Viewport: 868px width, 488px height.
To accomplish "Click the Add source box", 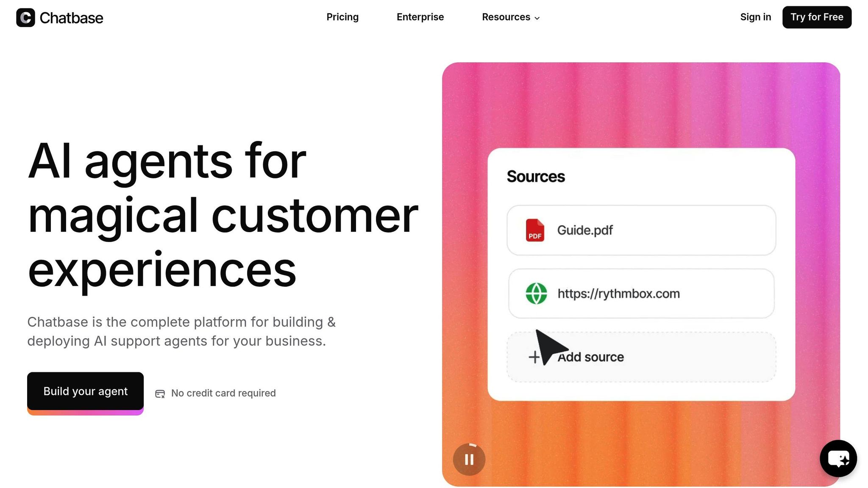I will [x=641, y=357].
